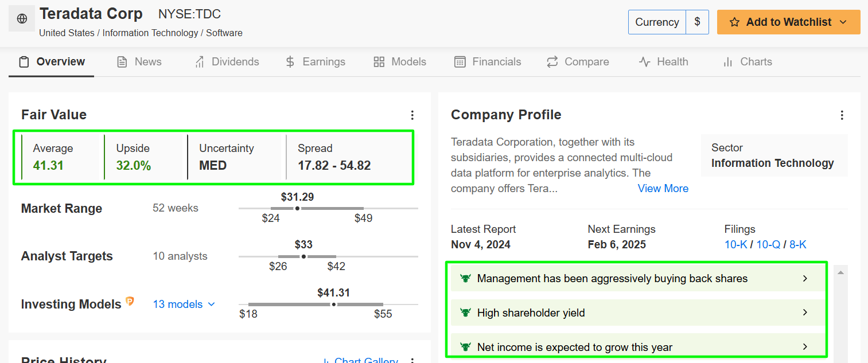Click bull icon beside High shareholder yield
868x363 pixels.
[465, 313]
